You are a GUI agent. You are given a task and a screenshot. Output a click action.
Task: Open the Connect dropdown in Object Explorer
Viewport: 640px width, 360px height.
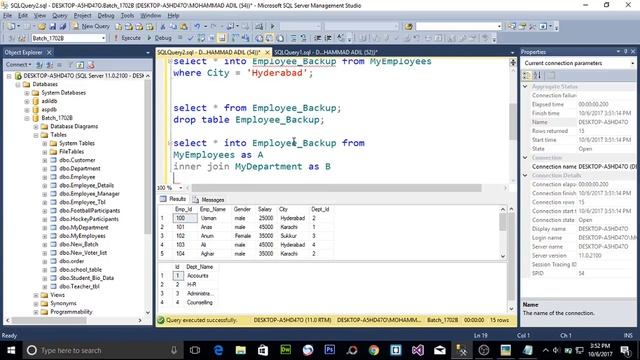click(x=18, y=65)
